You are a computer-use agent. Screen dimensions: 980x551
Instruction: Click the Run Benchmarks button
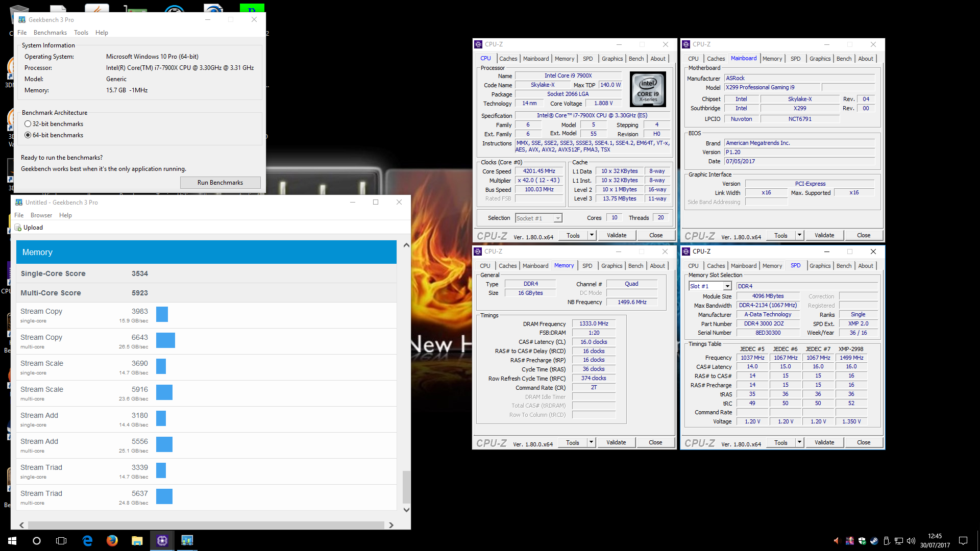pos(220,183)
